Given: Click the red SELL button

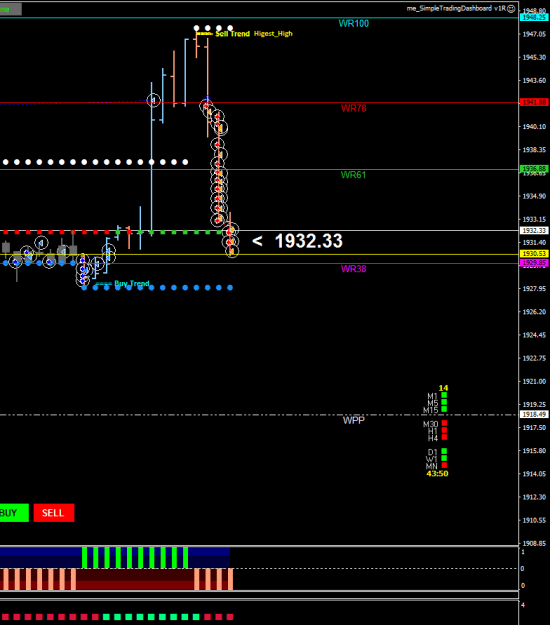Looking at the screenshot, I should (x=54, y=513).
